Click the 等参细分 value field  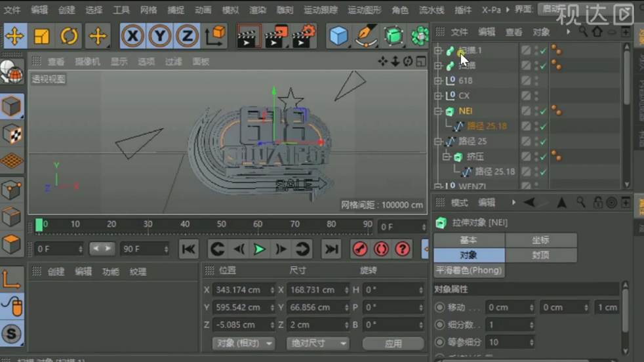[x=510, y=342]
